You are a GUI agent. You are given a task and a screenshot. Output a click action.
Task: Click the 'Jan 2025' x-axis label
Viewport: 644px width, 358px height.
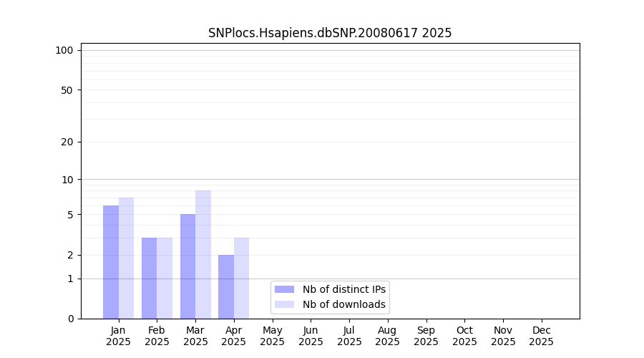coord(119,336)
